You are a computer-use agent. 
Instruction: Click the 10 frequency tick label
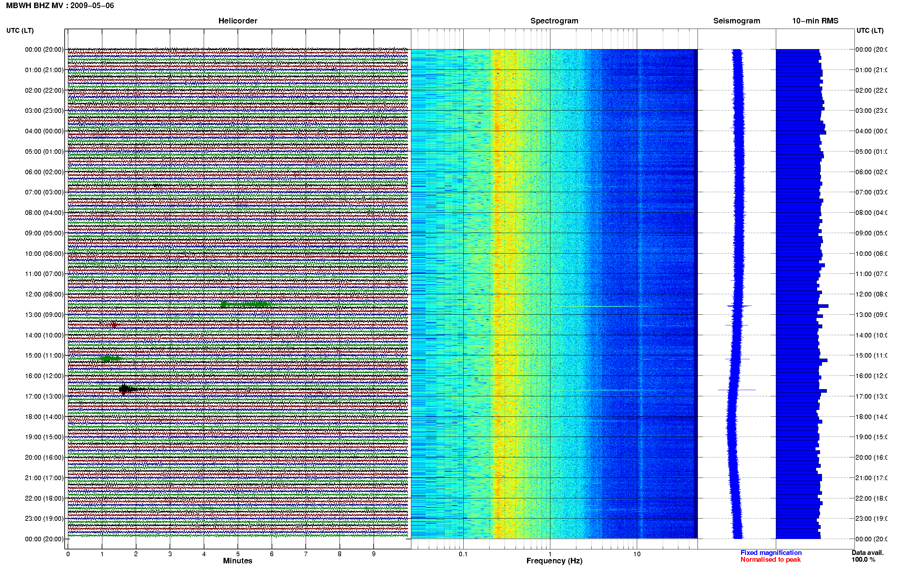(x=637, y=554)
